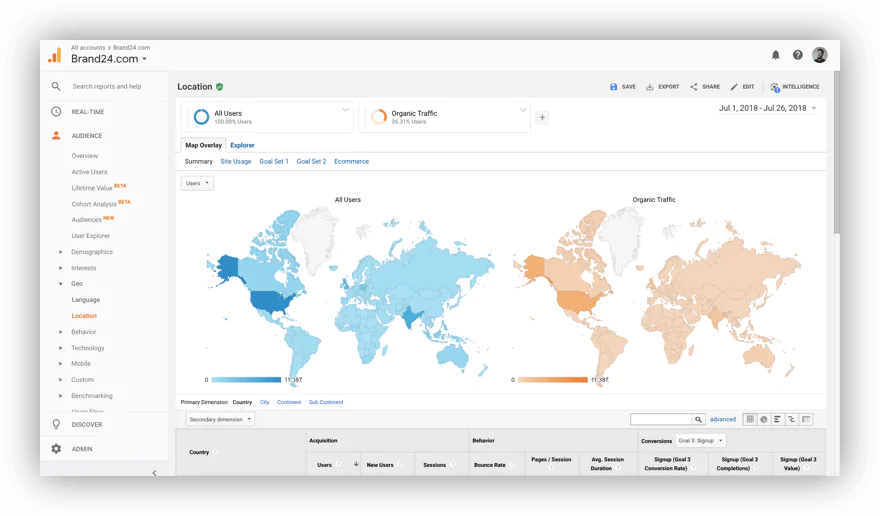880x516 pixels.
Task: Collapse the Geo section
Action: (x=61, y=284)
